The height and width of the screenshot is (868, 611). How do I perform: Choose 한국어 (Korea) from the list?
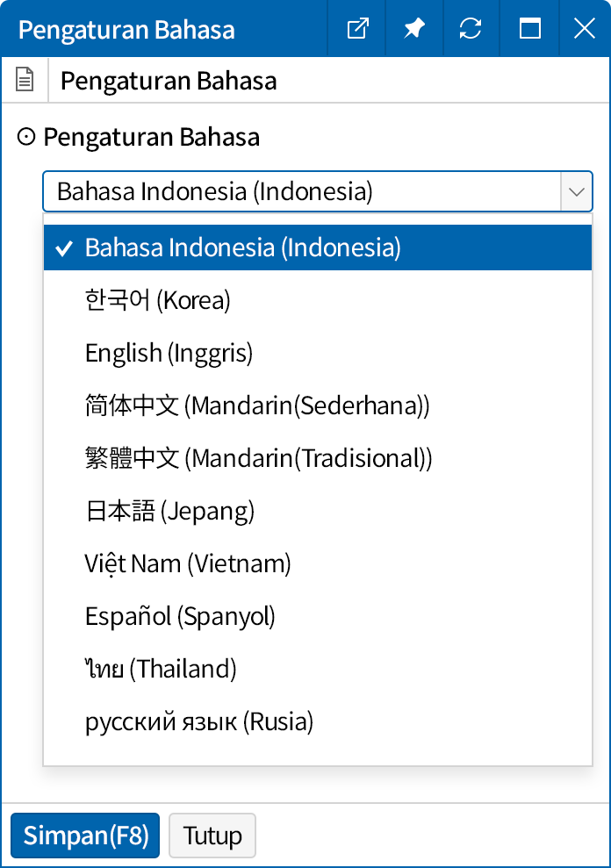click(x=158, y=300)
